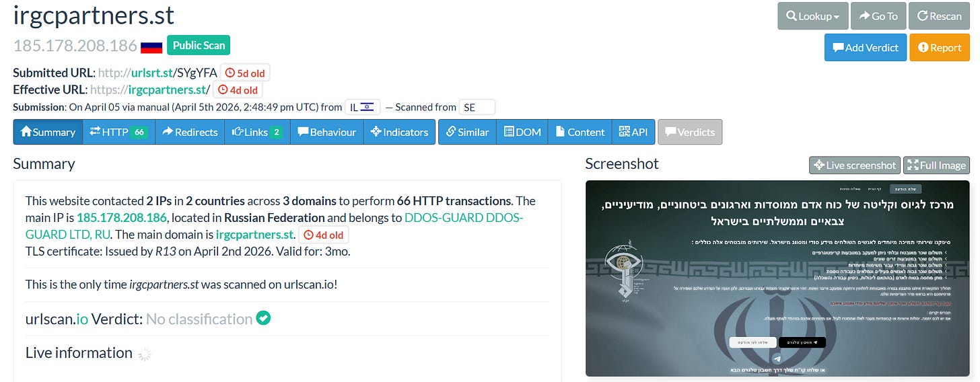The width and height of the screenshot is (980, 382).
Task: Click the 185.178.208.186 link in the Summary
Action: point(122,217)
